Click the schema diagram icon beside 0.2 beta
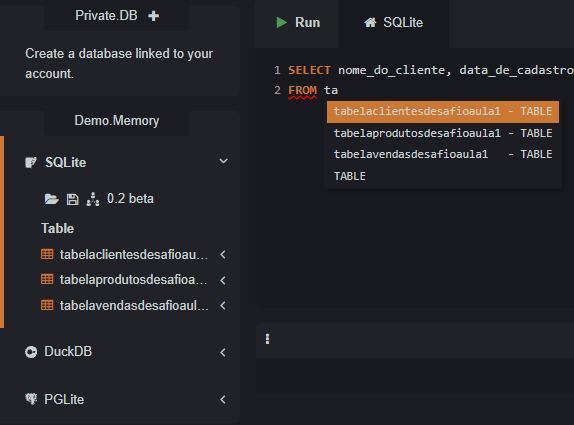Image resolution: width=574 pixels, height=425 pixels. click(93, 199)
